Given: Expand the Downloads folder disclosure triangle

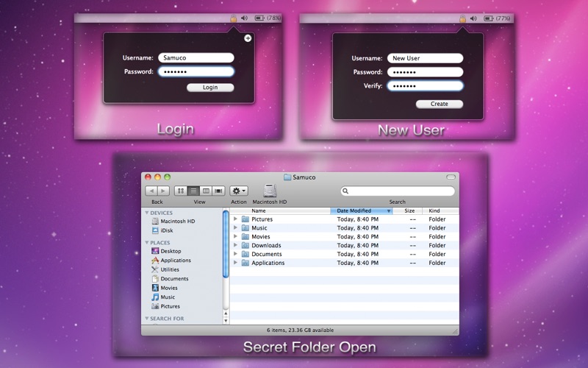Looking at the screenshot, I should [x=235, y=245].
